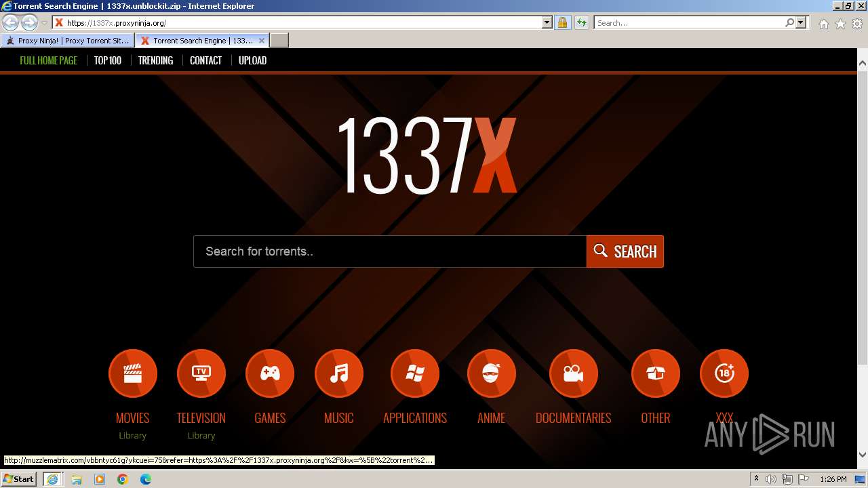Click the taskbar clock 1:26 PM
868x488 pixels.
tap(833, 479)
